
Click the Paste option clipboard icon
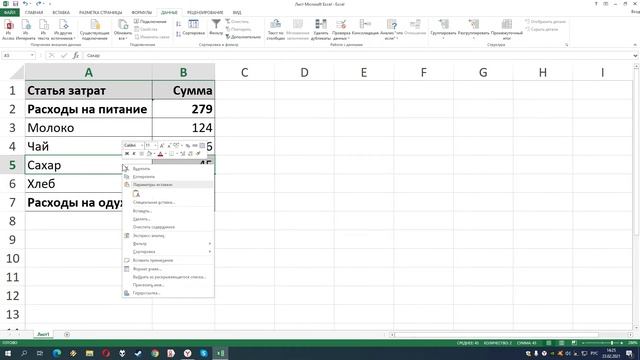[136, 194]
